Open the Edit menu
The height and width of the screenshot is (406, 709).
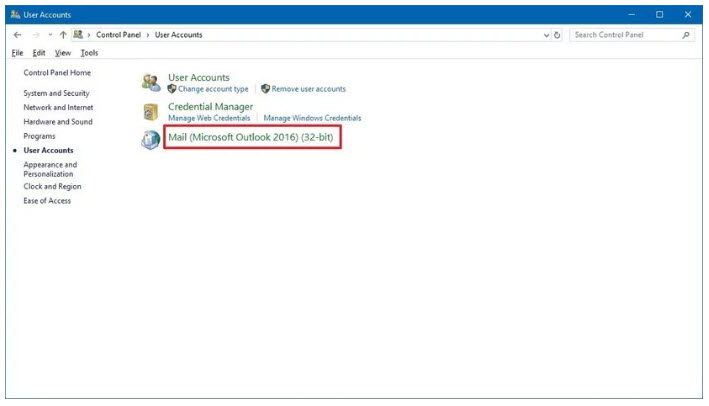click(39, 53)
